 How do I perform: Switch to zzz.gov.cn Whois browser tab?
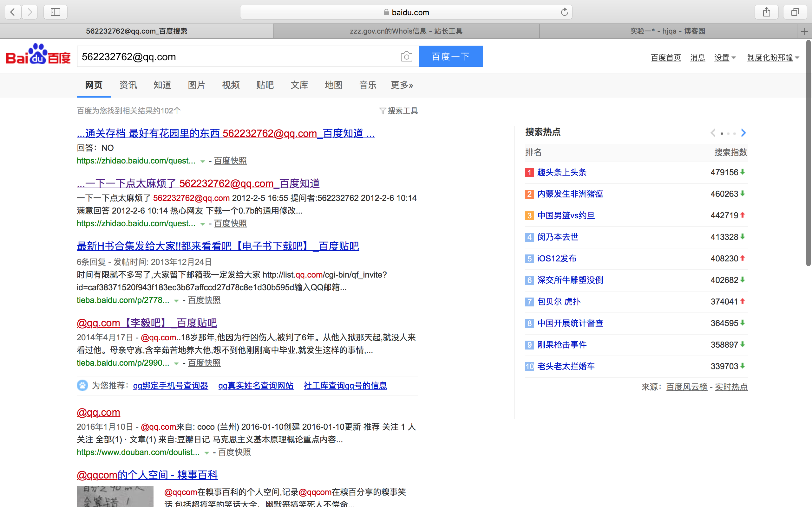[406, 31]
